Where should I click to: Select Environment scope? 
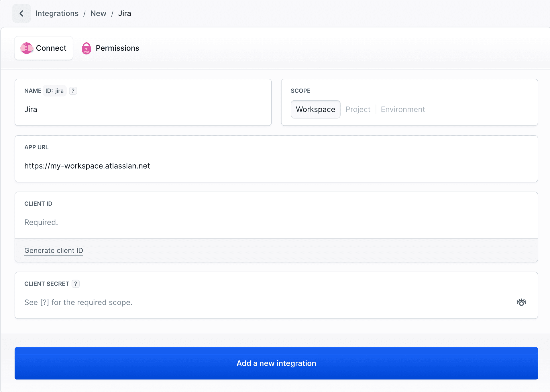403,109
